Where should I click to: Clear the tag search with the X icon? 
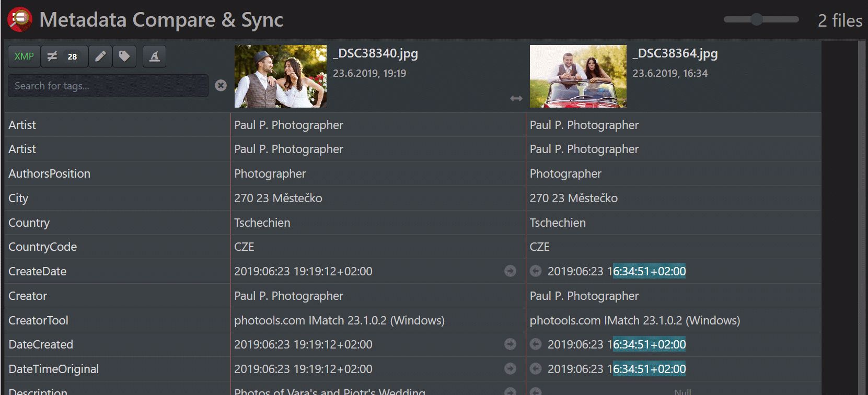pos(221,85)
